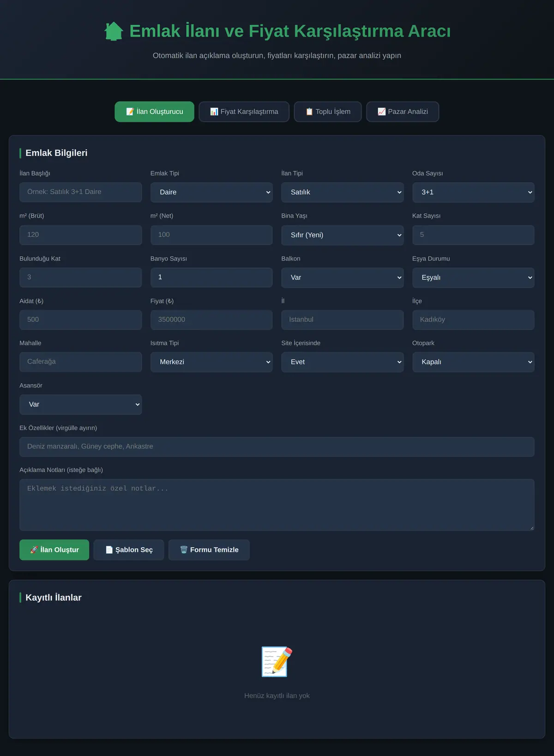Open the Balkon dropdown
This screenshot has height=756, width=554.
click(343, 278)
